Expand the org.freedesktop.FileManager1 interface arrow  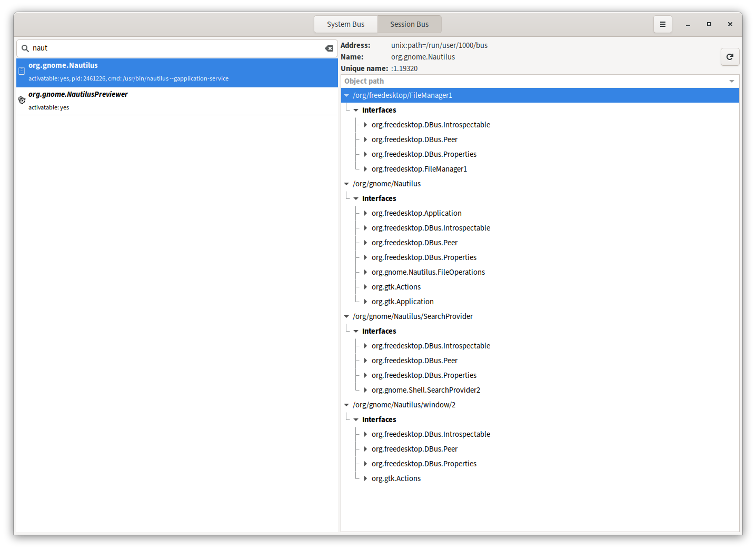365,169
